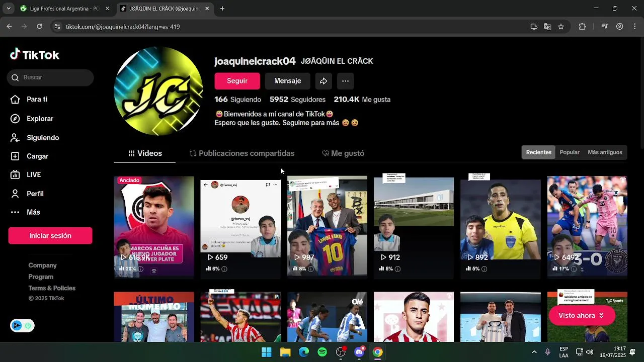Open the Para ti home feed

pyautogui.click(x=30, y=100)
